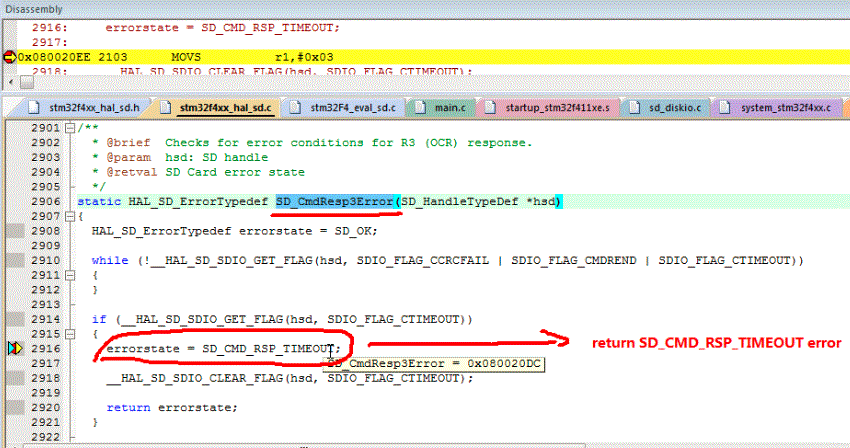Click the gutter at line 2918 to set a breakpoint
This screenshot has width=850, height=448.
pyautogui.click(x=15, y=378)
